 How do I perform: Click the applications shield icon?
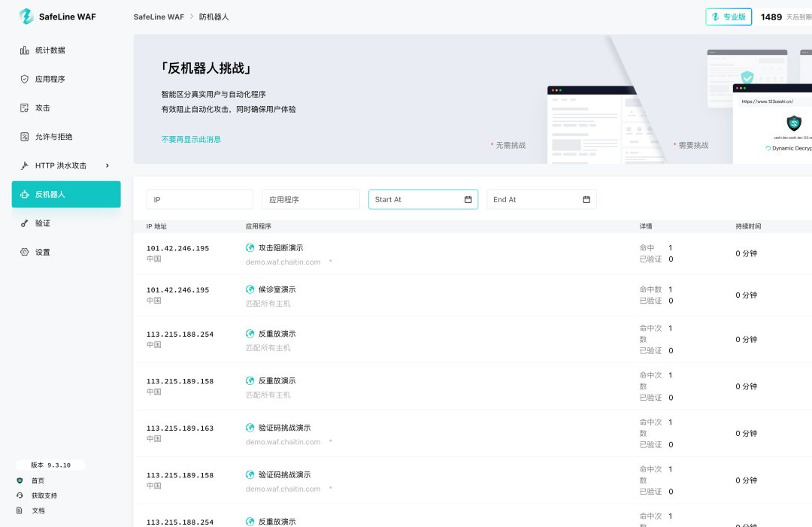tap(24, 79)
